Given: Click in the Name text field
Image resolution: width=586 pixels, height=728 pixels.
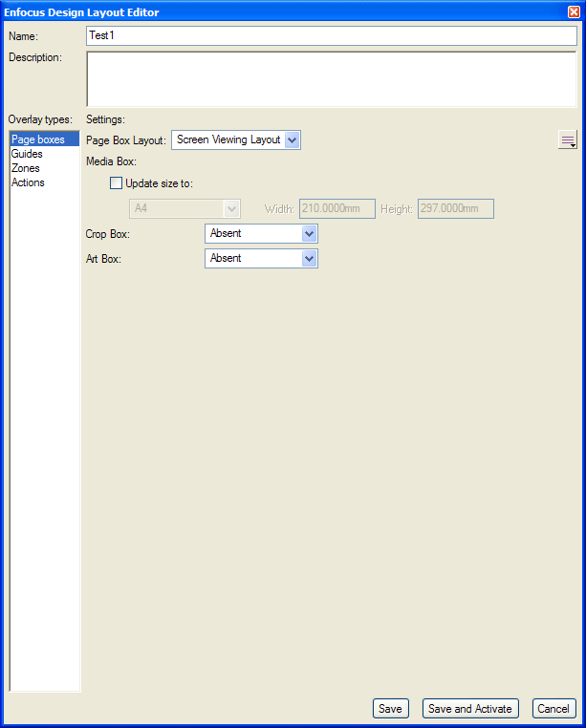Looking at the screenshot, I should [x=332, y=35].
